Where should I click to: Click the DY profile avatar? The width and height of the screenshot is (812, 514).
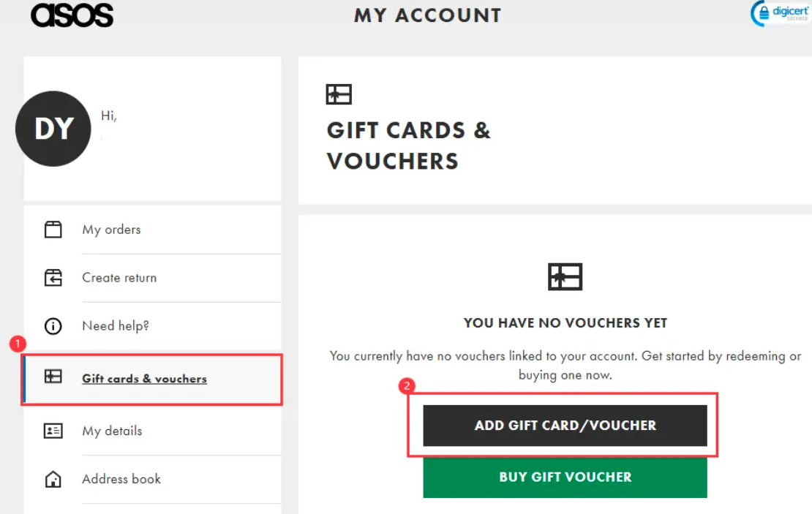click(53, 129)
